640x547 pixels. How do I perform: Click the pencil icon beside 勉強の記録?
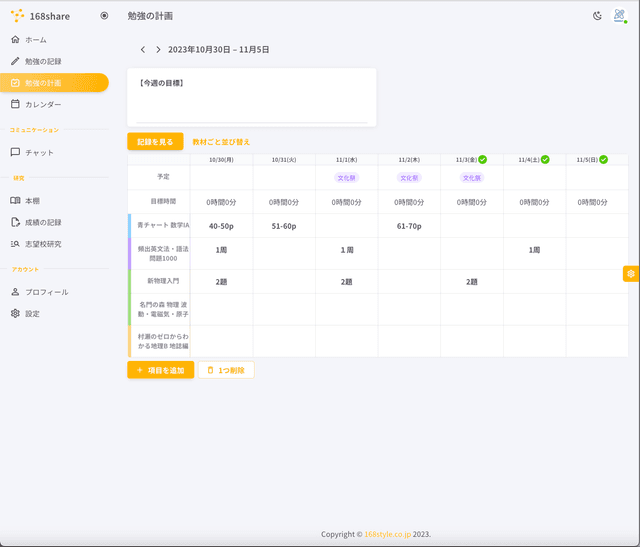pyautogui.click(x=15, y=61)
